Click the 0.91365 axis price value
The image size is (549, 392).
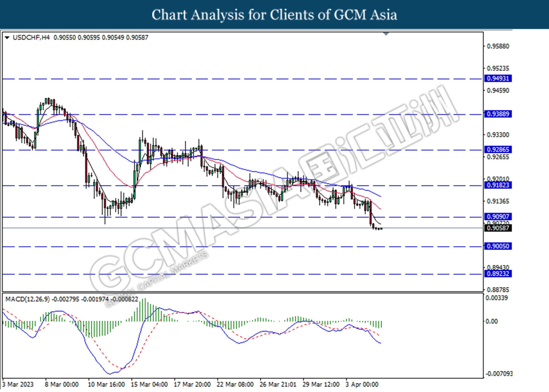click(498, 201)
